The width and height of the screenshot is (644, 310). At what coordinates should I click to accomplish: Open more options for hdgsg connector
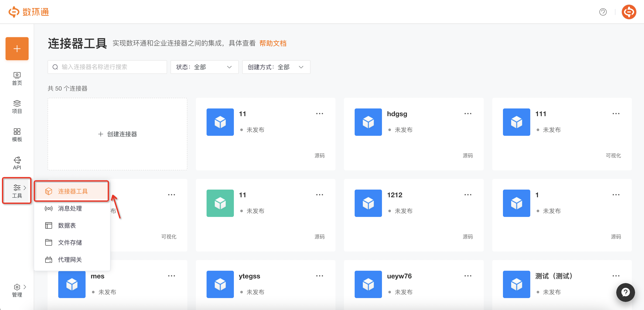point(468,114)
